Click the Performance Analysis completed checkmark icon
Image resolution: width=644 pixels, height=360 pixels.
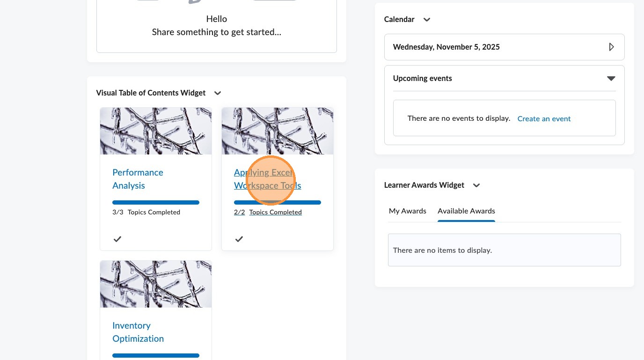point(117,239)
